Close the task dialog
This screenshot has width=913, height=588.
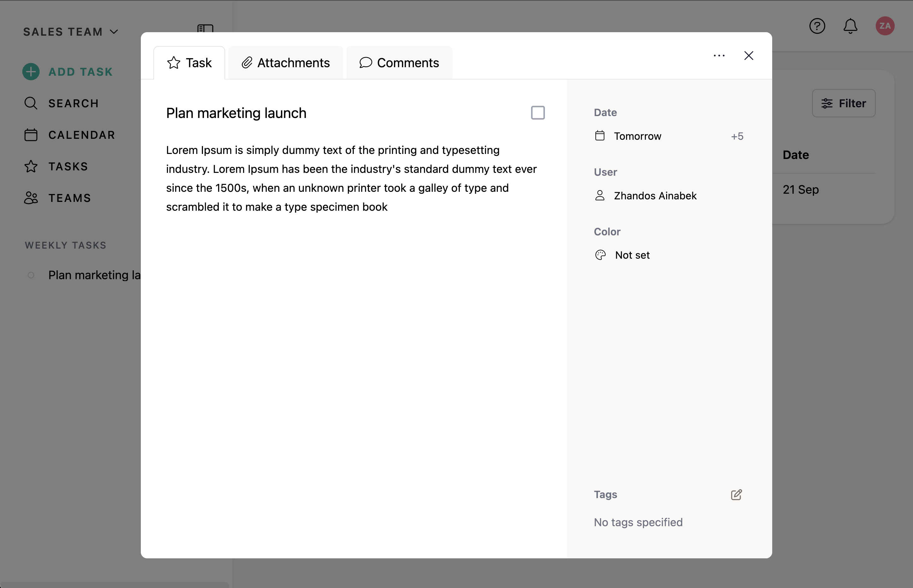coord(748,56)
